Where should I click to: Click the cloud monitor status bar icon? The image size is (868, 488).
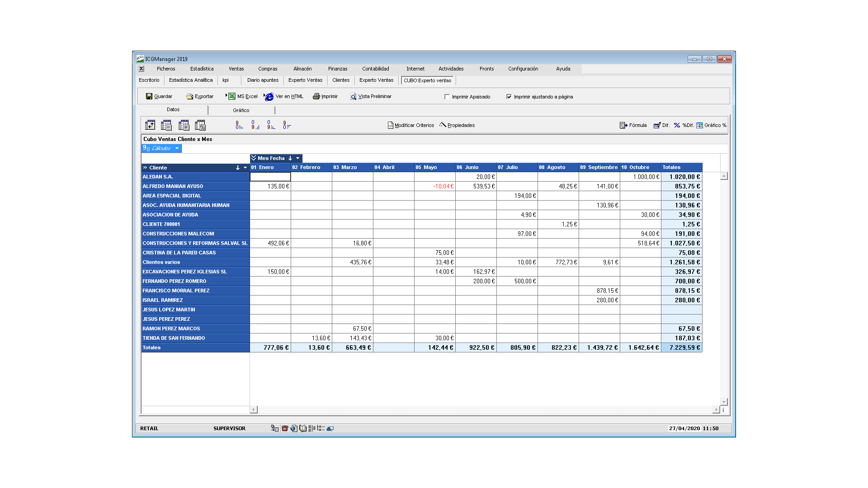point(330,428)
